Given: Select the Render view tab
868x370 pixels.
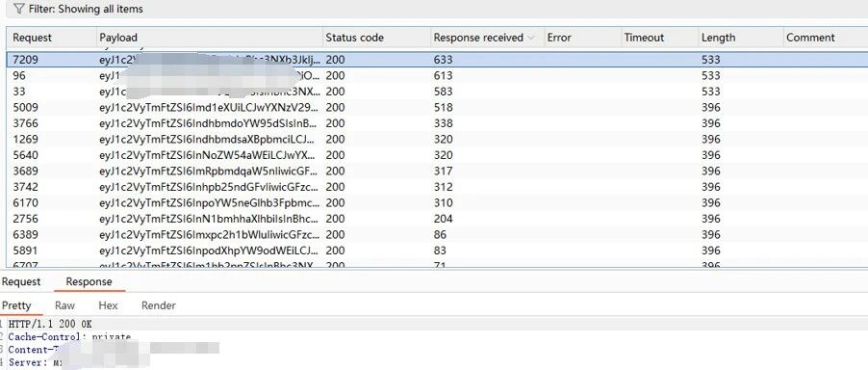Looking at the screenshot, I should point(159,305).
